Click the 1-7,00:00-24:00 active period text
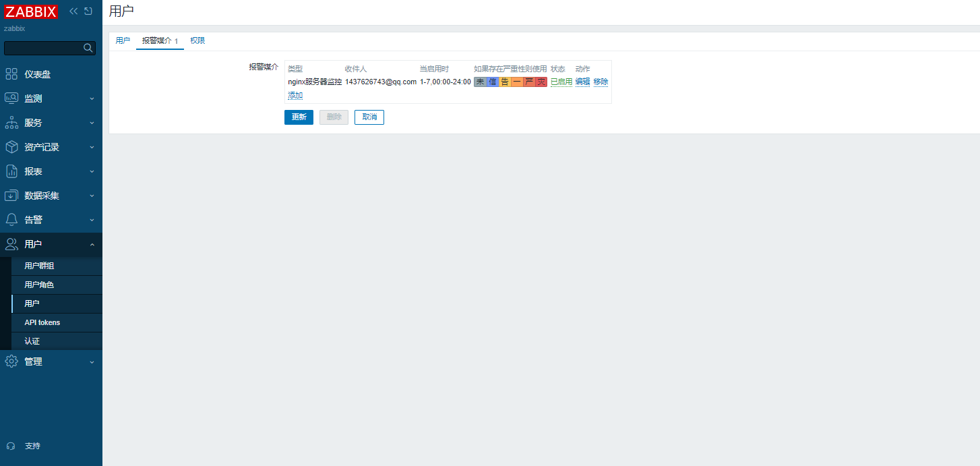Screen dimensions: 980x466 [446, 82]
